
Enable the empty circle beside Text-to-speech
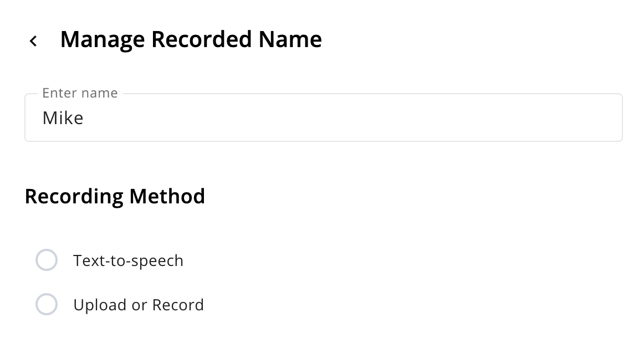point(47,260)
